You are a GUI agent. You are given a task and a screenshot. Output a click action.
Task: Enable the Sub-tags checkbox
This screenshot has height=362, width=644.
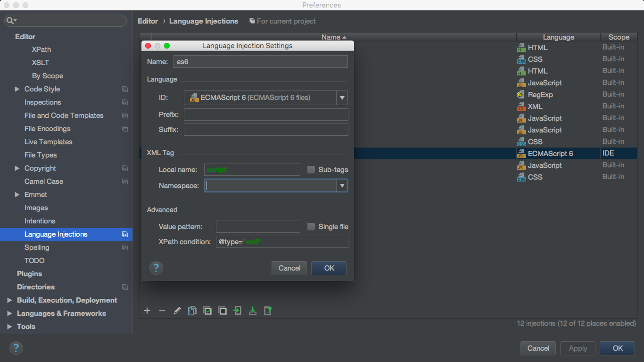click(311, 170)
